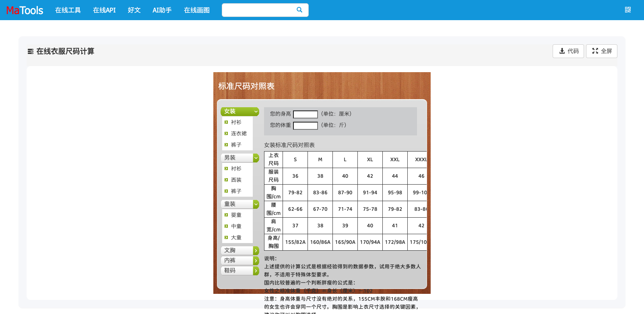Click the search magnifier icon
This screenshot has height=314, width=644.
299,10
